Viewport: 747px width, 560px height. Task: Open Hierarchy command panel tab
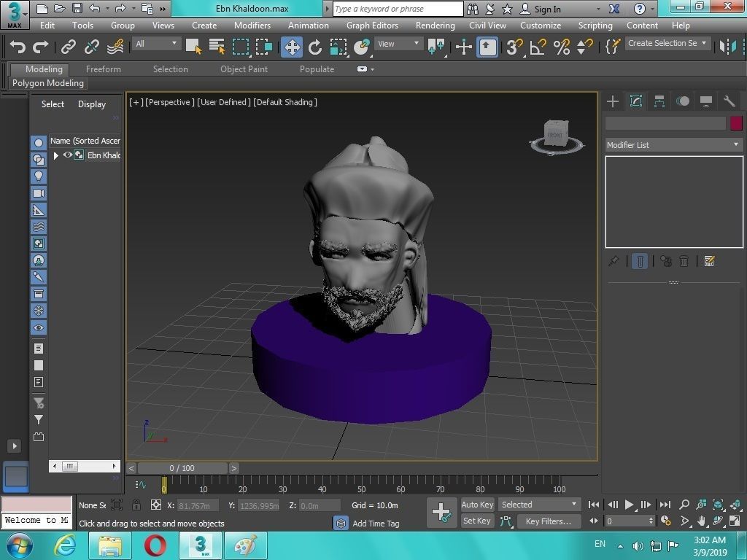(659, 101)
